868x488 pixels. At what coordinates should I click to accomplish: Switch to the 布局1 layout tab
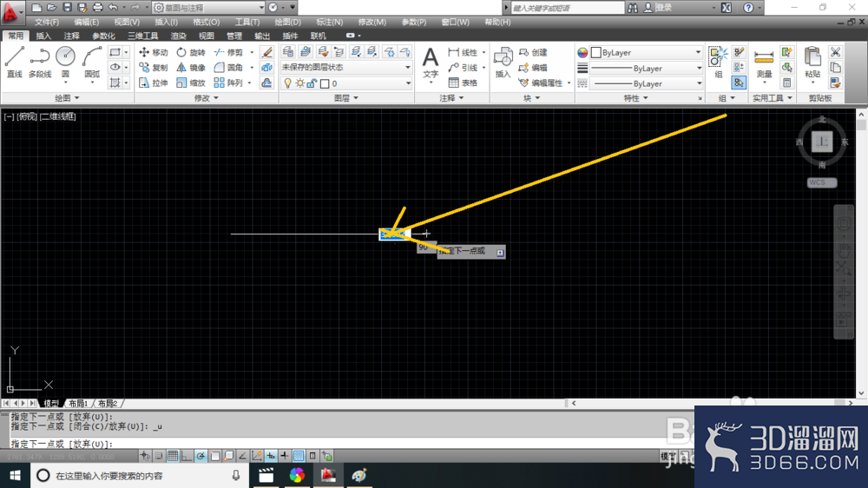click(78, 403)
